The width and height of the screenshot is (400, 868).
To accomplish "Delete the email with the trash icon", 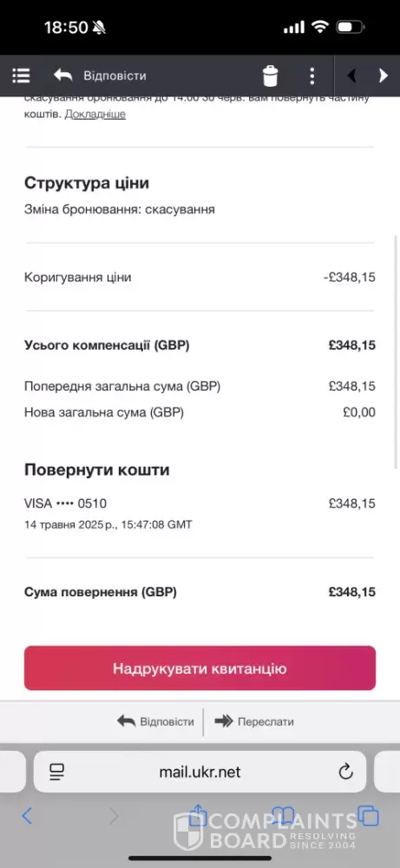I will pos(271,76).
